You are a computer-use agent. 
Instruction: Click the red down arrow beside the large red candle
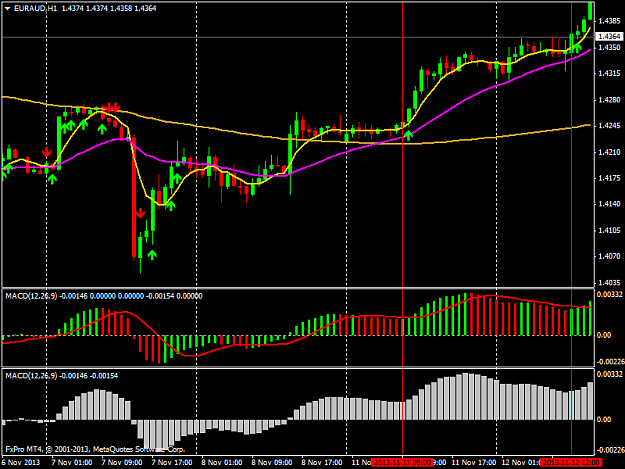click(140, 213)
